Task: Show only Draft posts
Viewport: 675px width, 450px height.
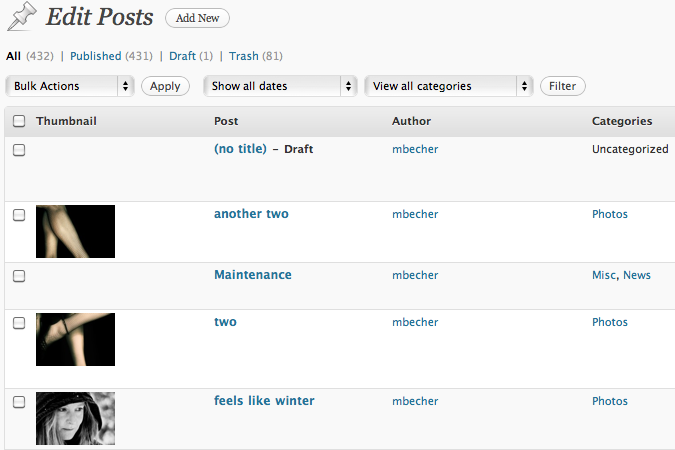Action: [183, 56]
